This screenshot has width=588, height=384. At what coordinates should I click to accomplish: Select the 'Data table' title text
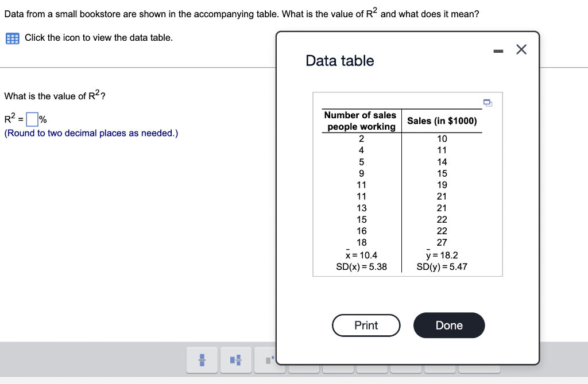pos(339,61)
